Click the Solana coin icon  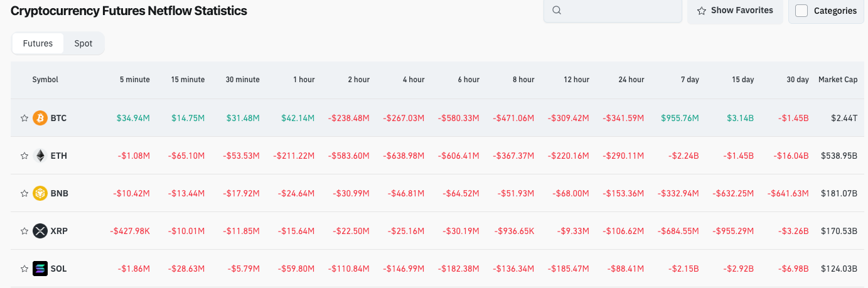point(40,269)
